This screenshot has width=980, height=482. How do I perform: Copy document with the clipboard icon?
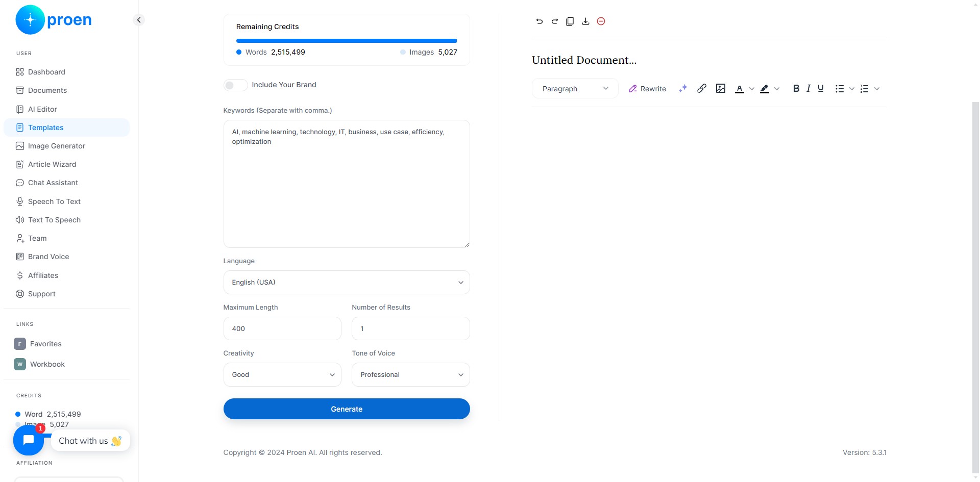pos(570,21)
